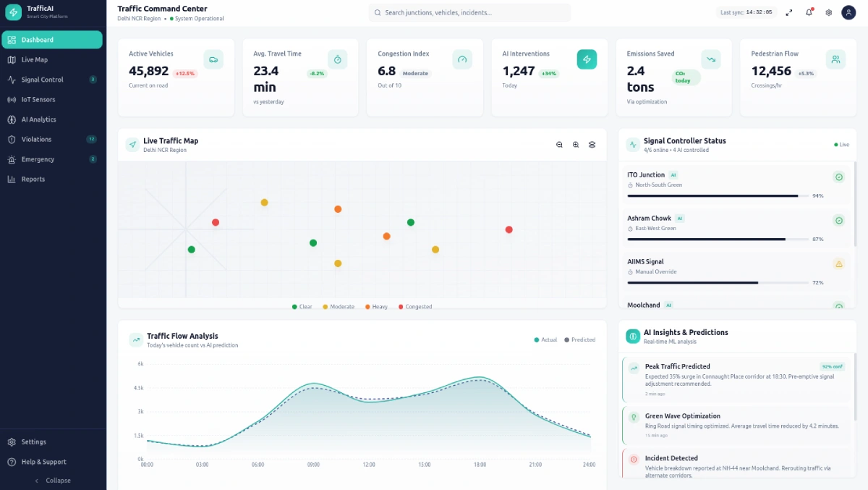Click Ashram Chowk 87% progress bar
The image size is (868, 490).
pos(718,239)
